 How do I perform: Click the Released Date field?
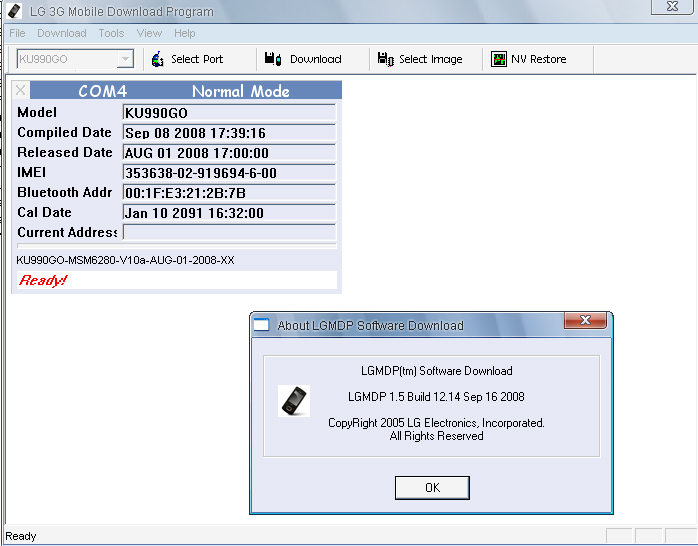pos(229,153)
